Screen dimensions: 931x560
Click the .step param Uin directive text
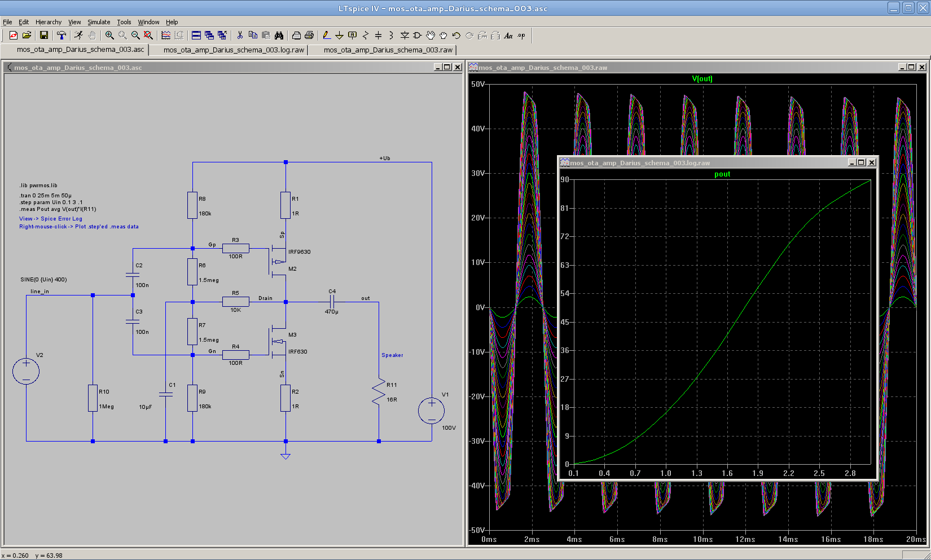51,202
